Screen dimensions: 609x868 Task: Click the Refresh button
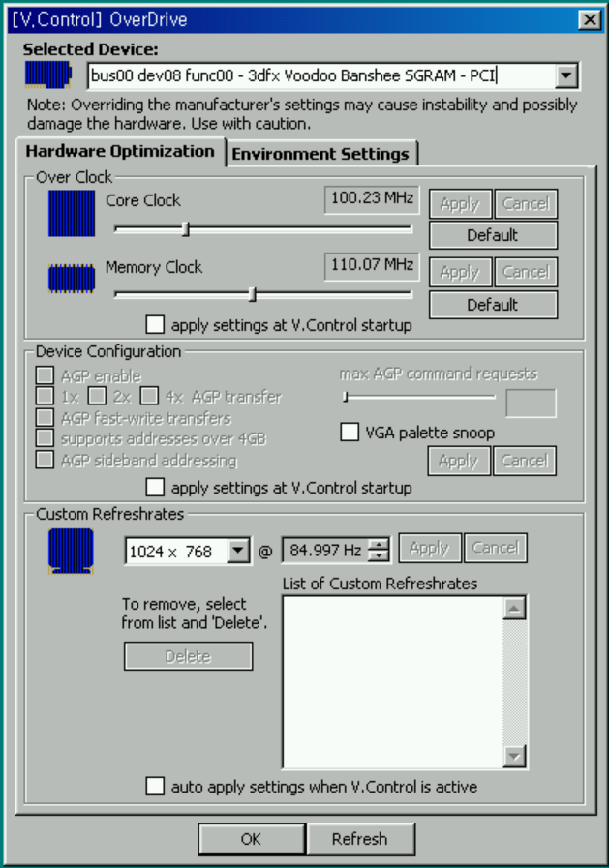(359, 839)
